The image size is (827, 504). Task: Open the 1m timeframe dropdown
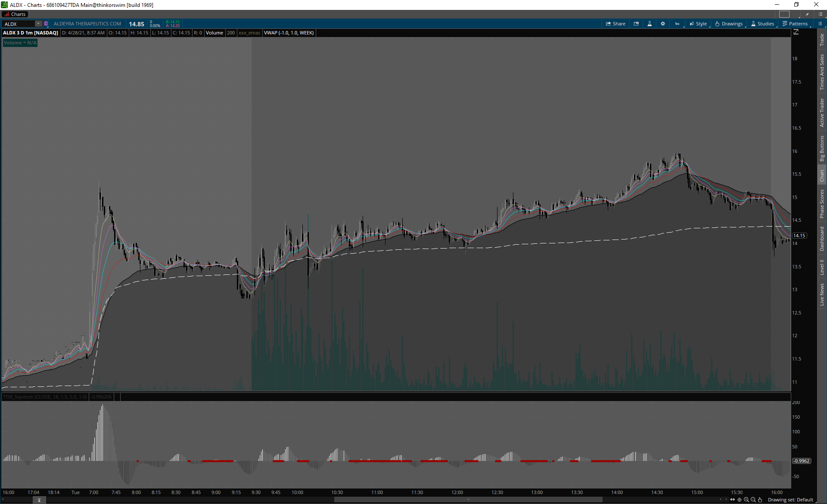point(678,24)
